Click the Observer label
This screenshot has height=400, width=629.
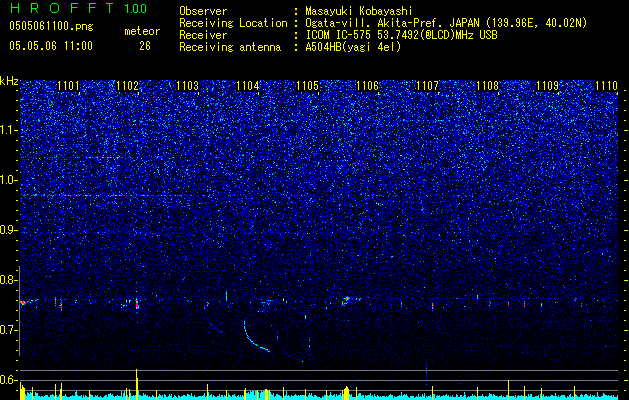(203, 11)
